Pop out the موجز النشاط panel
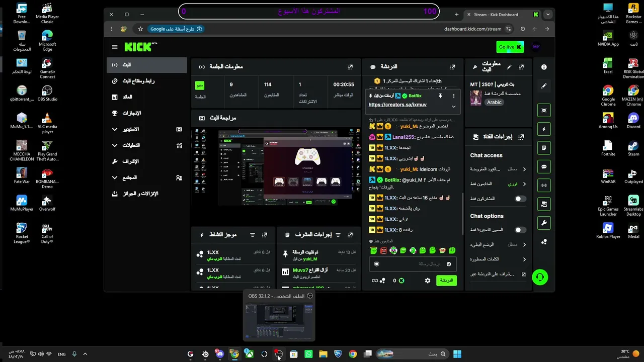 (265, 235)
